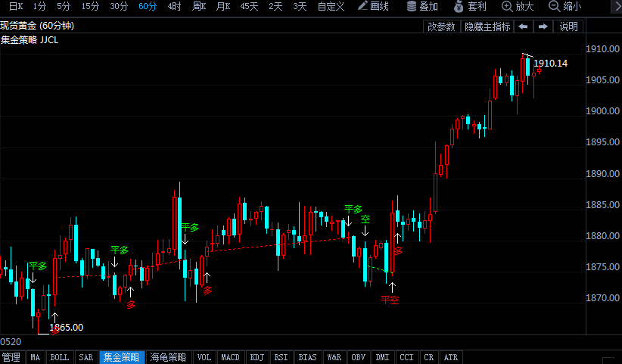Click the 现货黄金 (60分钟) chart title
The width and height of the screenshot is (622, 364).
37,26
